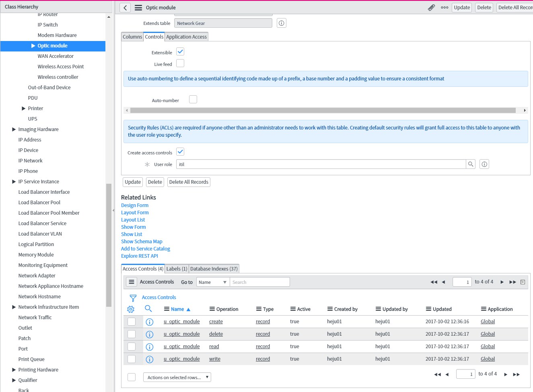Enable the Auto-number checkbox

point(193,99)
